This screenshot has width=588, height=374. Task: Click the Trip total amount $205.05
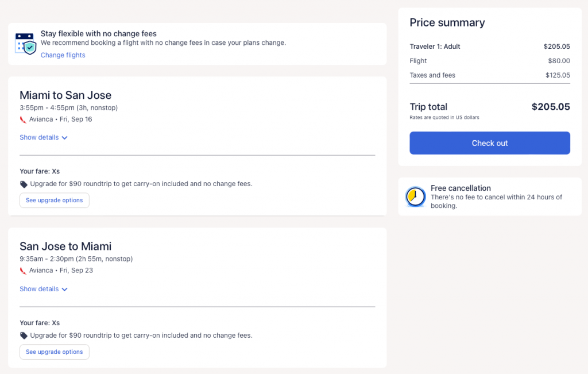coord(550,107)
